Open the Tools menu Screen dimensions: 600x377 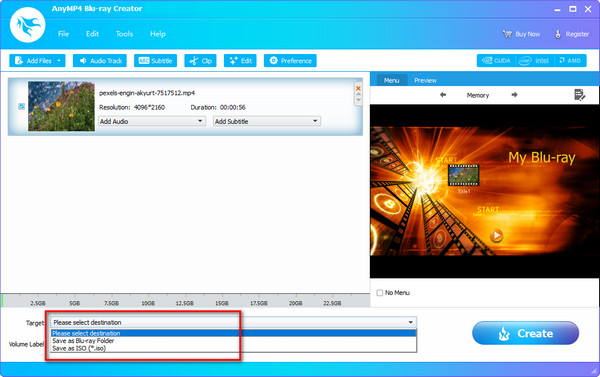(x=124, y=34)
